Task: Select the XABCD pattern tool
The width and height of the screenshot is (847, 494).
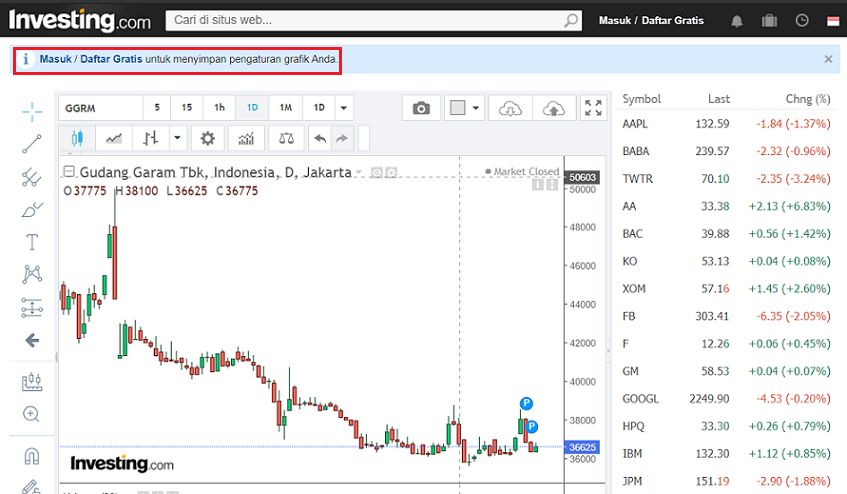Action: [32, 274]
